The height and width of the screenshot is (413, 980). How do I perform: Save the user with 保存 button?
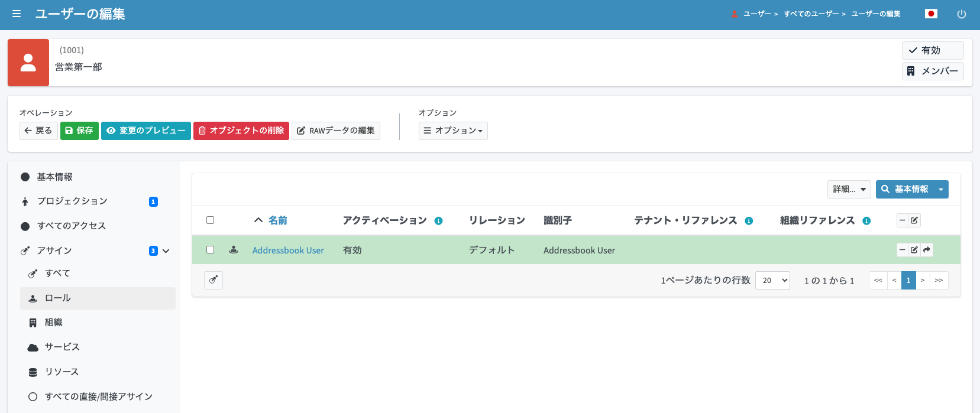79,131
